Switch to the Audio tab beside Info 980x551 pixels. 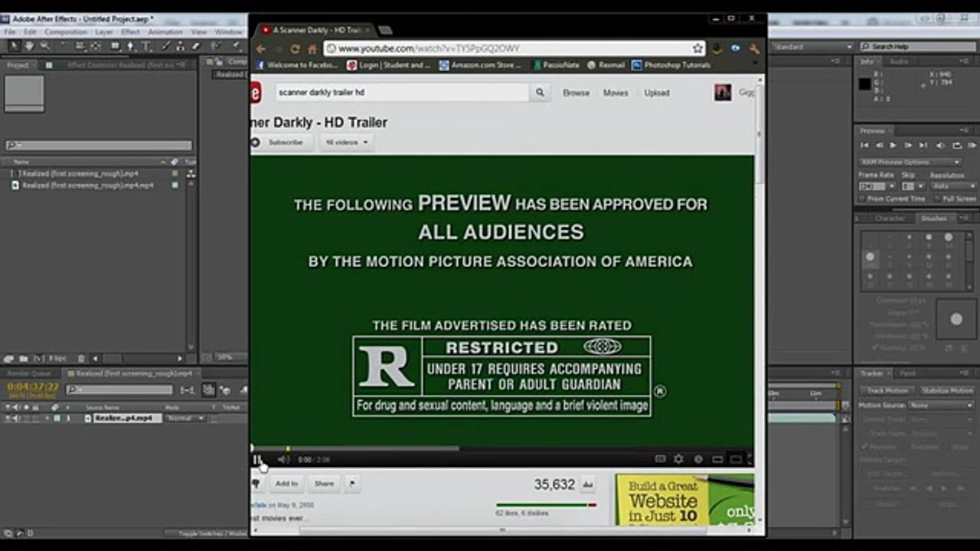click(x=899, y=61)
